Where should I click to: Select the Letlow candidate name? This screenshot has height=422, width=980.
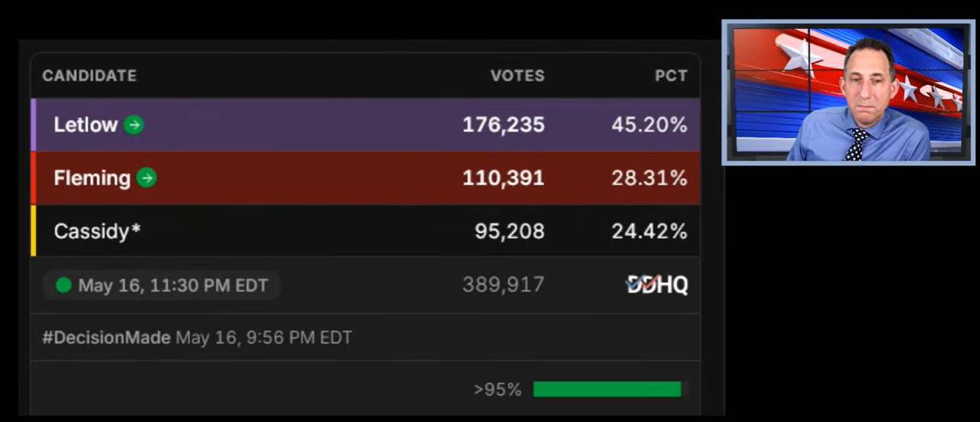pos(85,124)
